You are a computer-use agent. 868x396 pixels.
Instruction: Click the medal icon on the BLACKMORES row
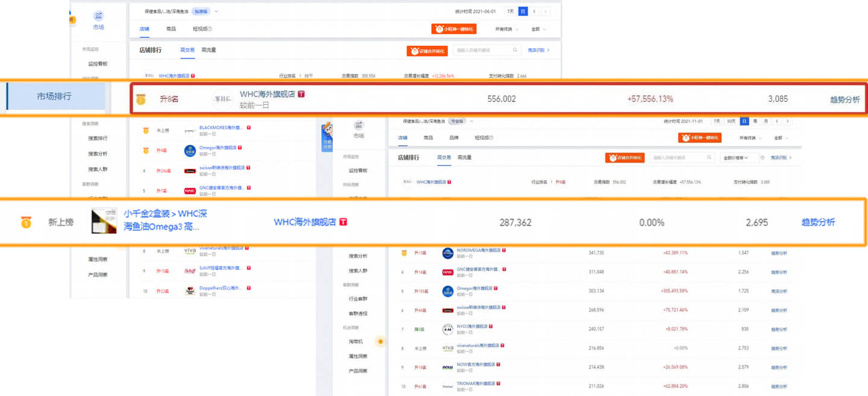pyautogui.click(x=145, y=130)
